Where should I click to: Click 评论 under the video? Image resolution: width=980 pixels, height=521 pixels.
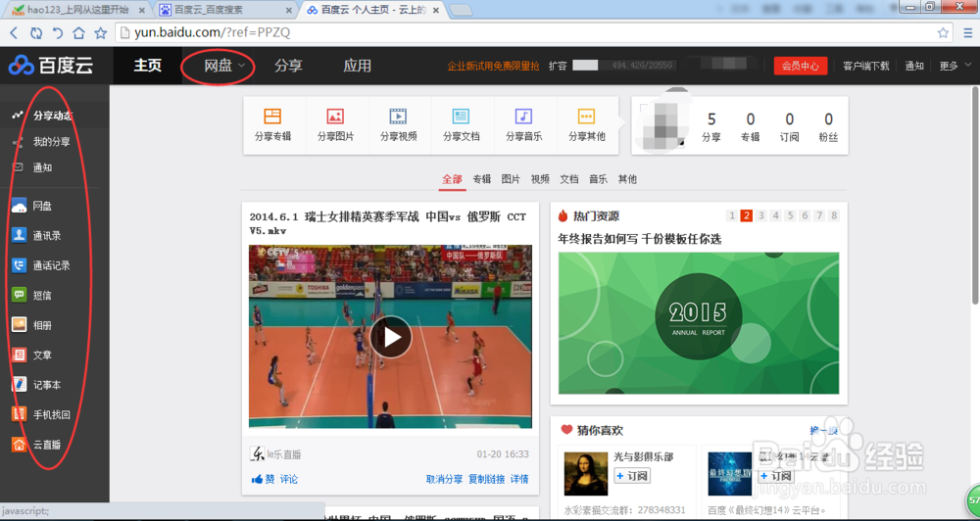click(x=289, y=479)
